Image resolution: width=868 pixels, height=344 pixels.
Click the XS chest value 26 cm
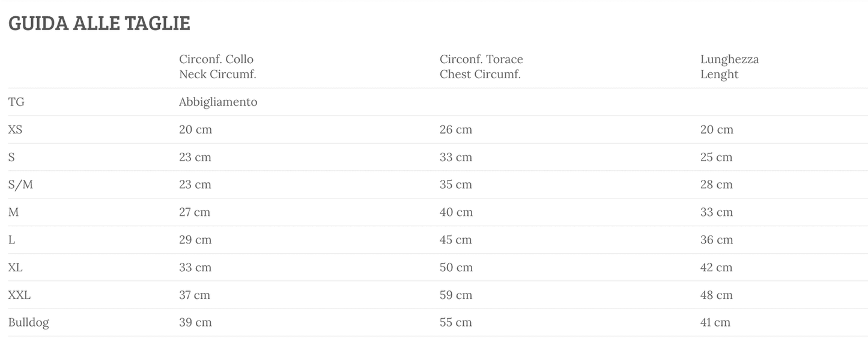click(456, 130)
